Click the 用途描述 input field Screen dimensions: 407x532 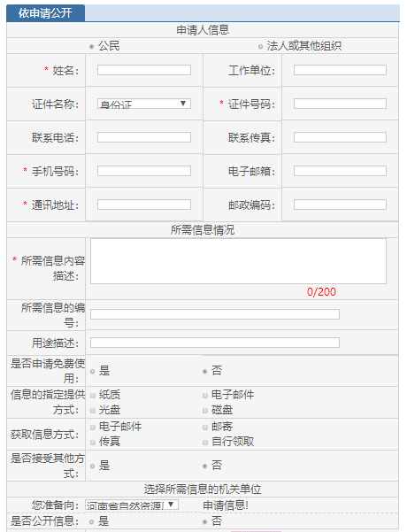click(x=215, y=343)
